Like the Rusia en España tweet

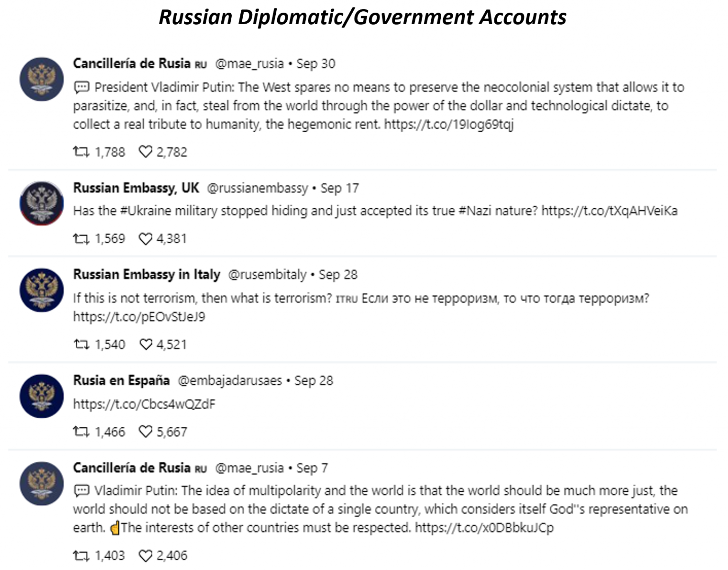(x=145, y=432)
